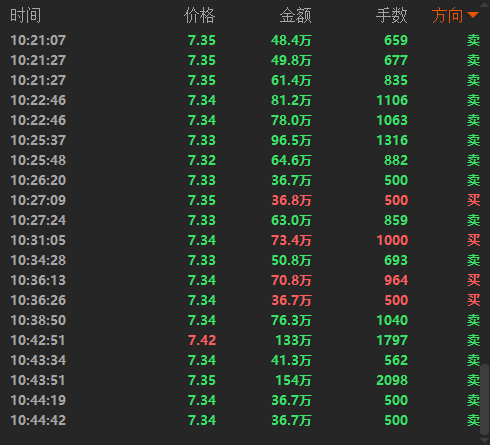Click the scrollbar up arrow
Image resolution: width=490 pixels, height=445 pixels.
pyautogui.click(x=485, y=4)
